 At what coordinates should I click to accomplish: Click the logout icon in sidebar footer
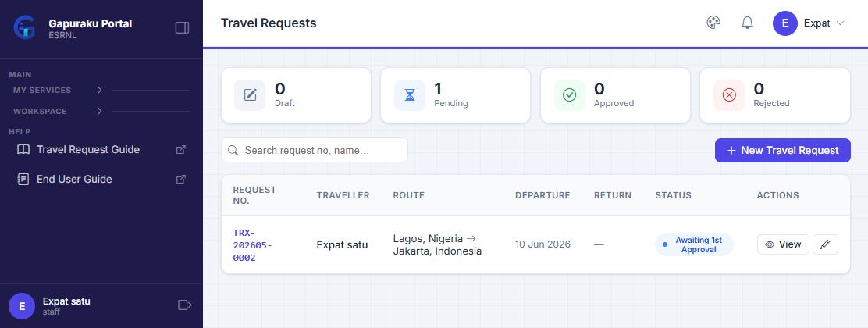point(185,305)
